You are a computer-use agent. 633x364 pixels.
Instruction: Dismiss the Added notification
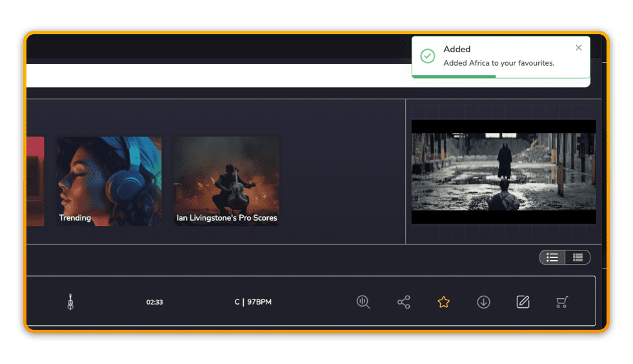point(578,48)
